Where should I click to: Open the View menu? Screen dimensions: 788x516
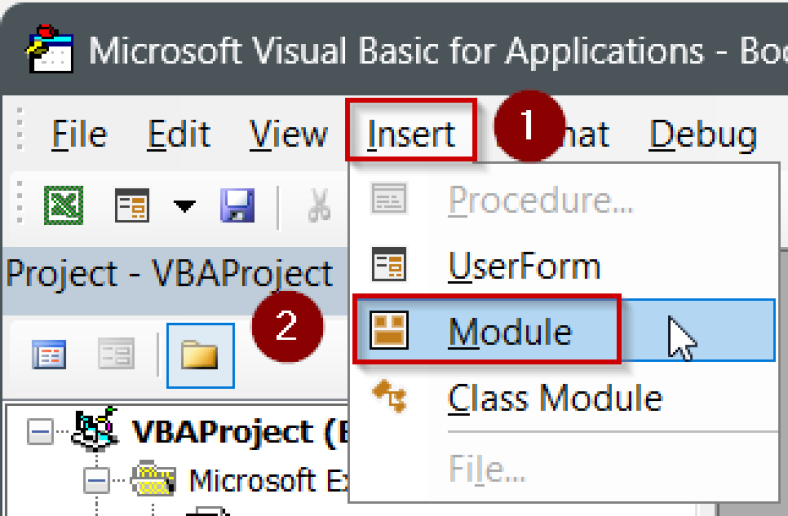(x=288, y=134)
